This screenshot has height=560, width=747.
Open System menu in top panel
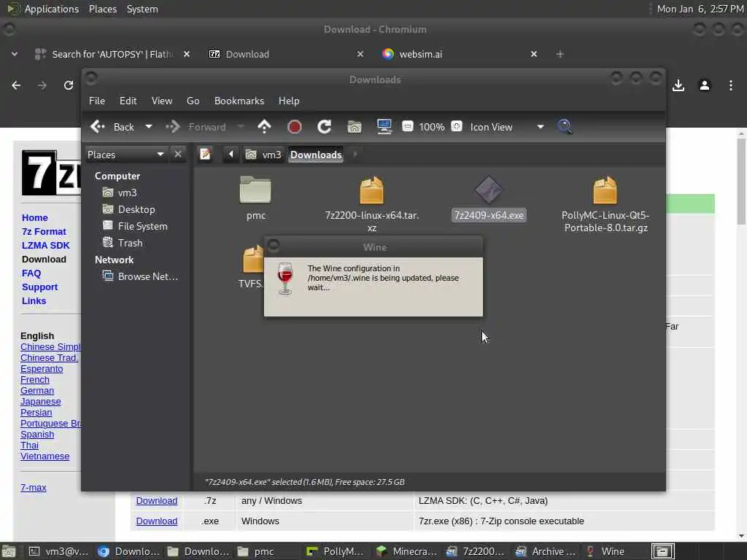coord(142,9)
